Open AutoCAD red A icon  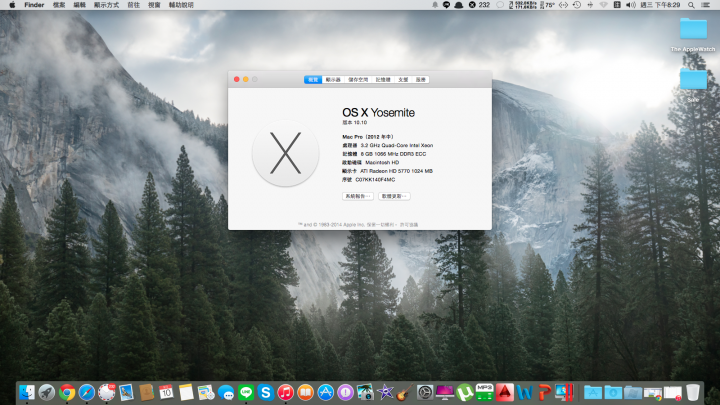coord(505,393)
